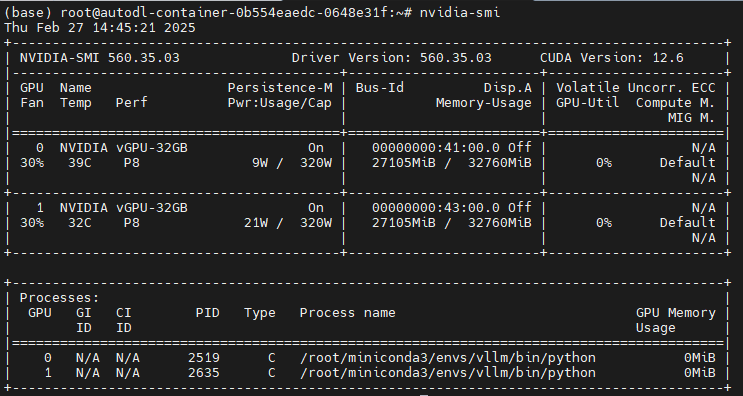Click the python process path for PID 2635
743x396 pixels.
pyautogui.click(x=448, y=373)
